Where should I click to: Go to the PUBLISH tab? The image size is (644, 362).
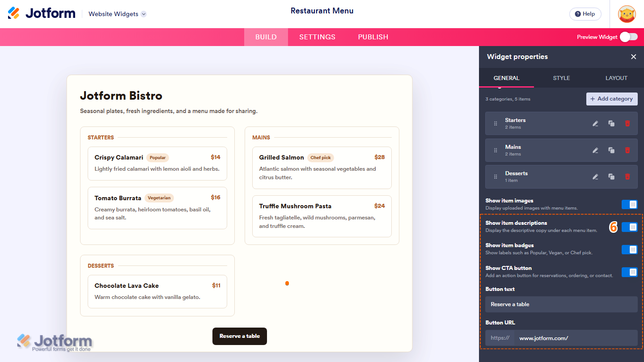373,37
